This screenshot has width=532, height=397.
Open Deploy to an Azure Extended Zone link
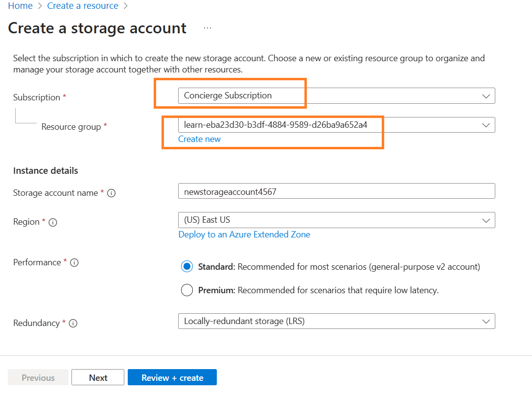(244, 234)
